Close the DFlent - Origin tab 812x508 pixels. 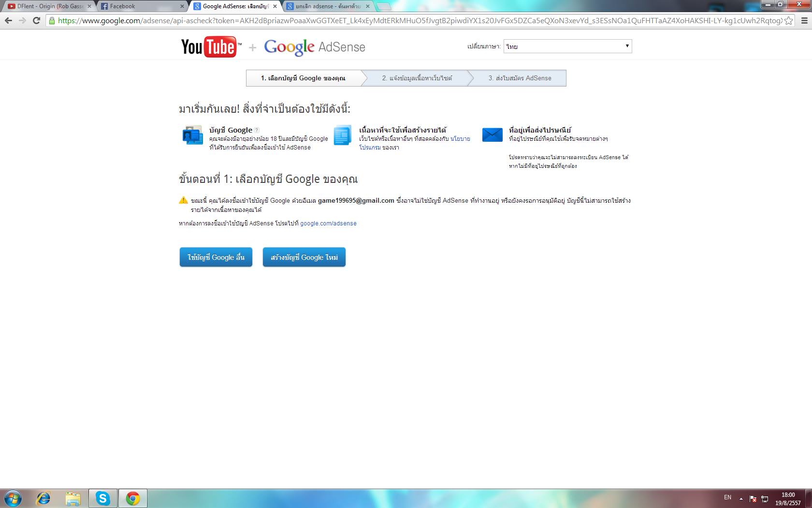coord(89,6)
